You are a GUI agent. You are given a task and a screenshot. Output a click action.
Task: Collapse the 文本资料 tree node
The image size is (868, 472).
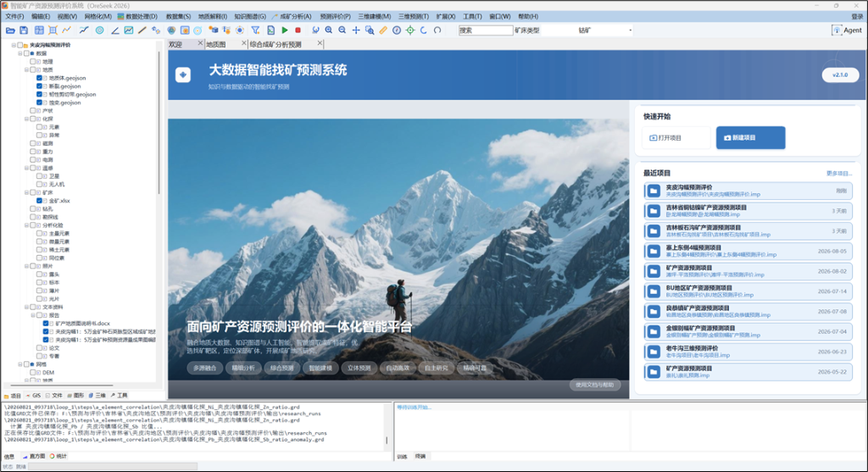point(26,307)
